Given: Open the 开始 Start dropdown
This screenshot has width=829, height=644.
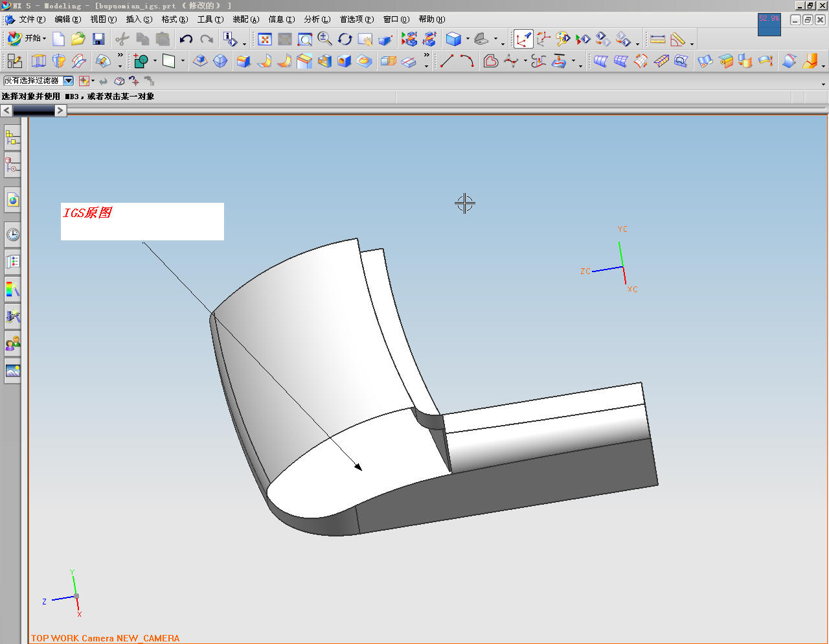Looking at the screenshot, I should pyautogui.click(x=27, y=39).
